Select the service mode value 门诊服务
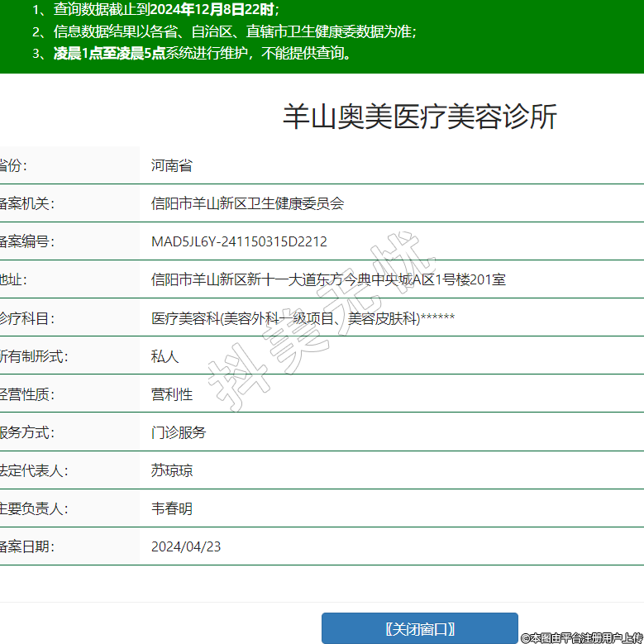The image size is (644, 644). coord(179,432)
